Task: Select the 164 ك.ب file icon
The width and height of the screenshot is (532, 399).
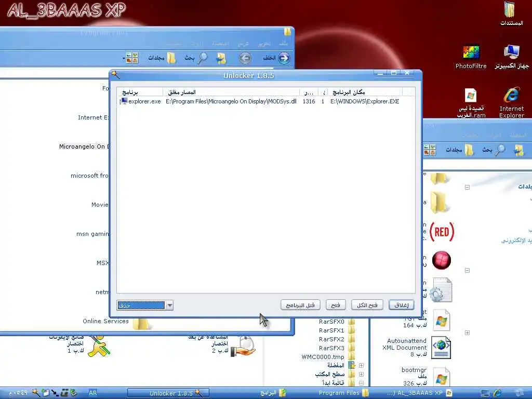Action: pos(441,320)
